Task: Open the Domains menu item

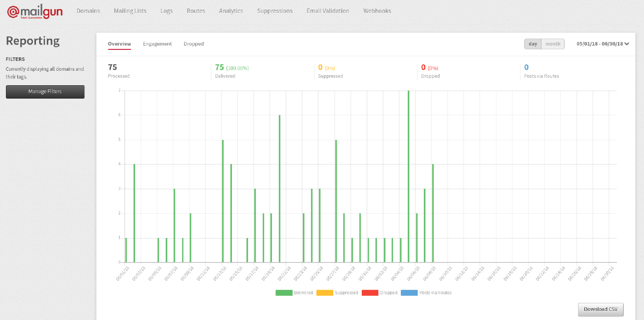Action: point(88,11)
